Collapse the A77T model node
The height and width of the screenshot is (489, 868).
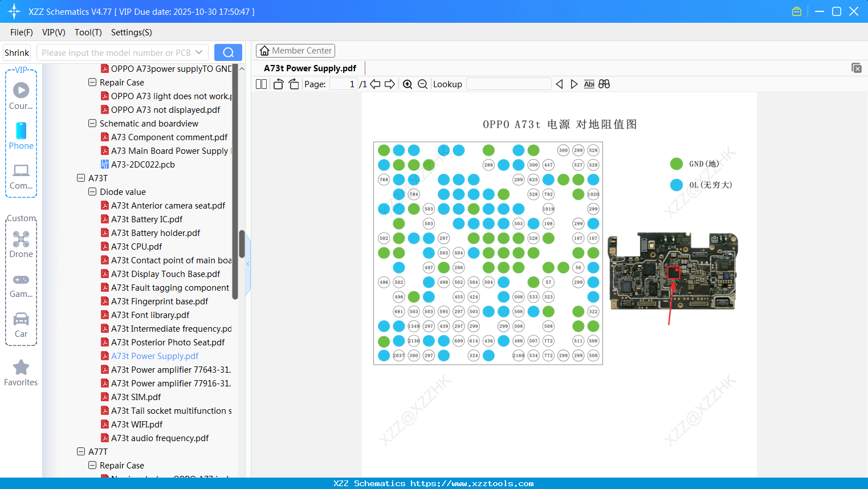pyautogui.click(x=81, y=452)
